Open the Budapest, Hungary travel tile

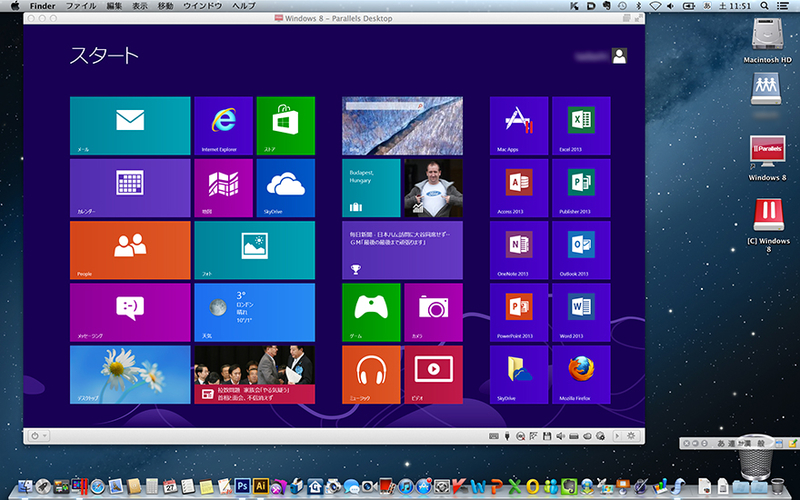coord(371,188)
